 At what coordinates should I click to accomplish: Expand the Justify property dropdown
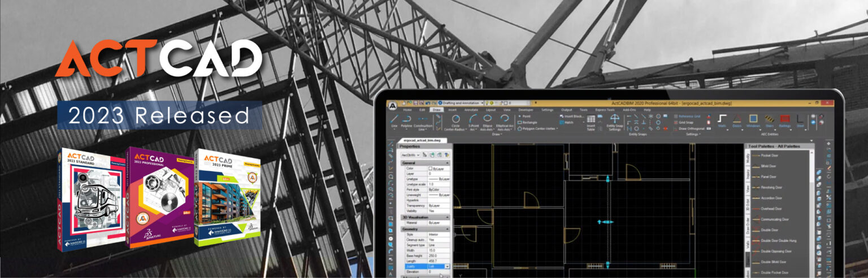point(447,266)
